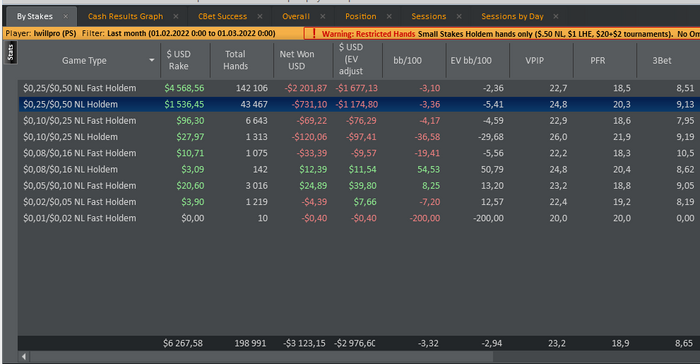
Task: Close the Position tab
Action: pos(389,17)
